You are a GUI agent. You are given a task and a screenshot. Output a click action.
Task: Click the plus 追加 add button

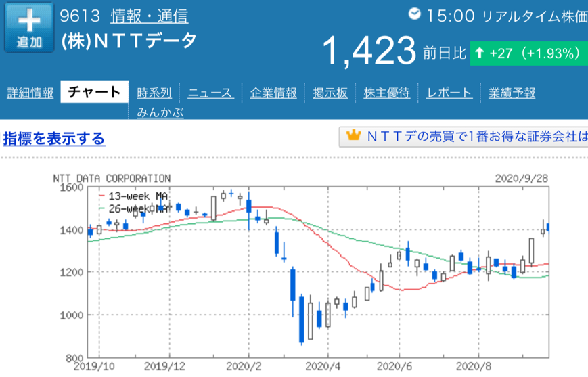pos(29,27)
